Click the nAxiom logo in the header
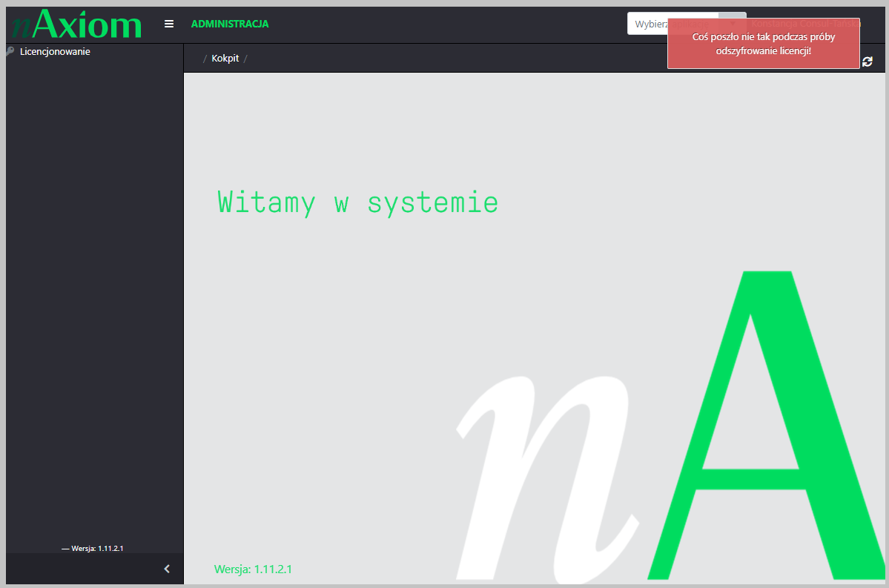This screenshot has height=588, width=889. [76, 24]
